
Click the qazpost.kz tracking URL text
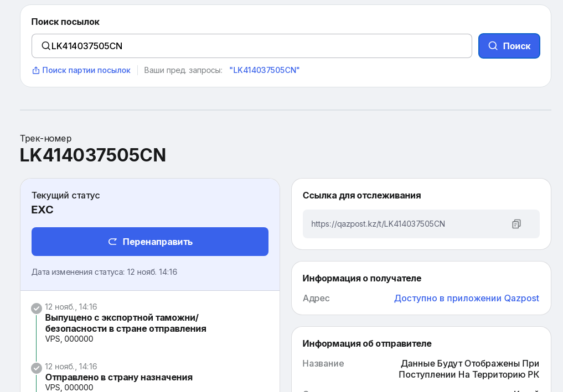click(378, 224)
